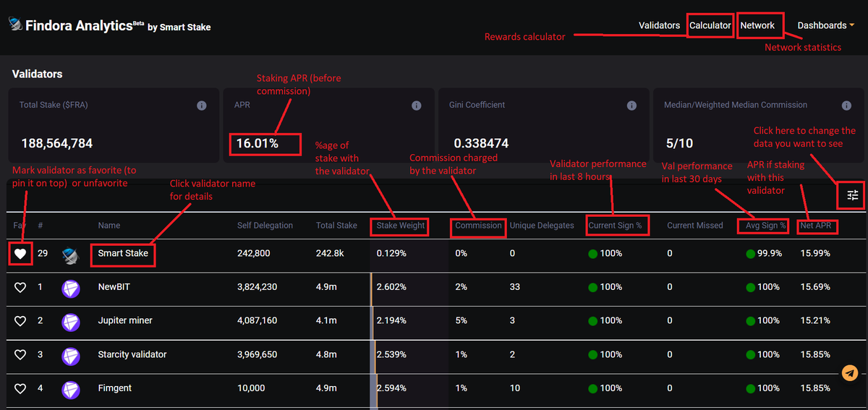The height and width of the screenshot is (410, 868).
Task: Open Jupiter miner validator details
Action: 125,321
